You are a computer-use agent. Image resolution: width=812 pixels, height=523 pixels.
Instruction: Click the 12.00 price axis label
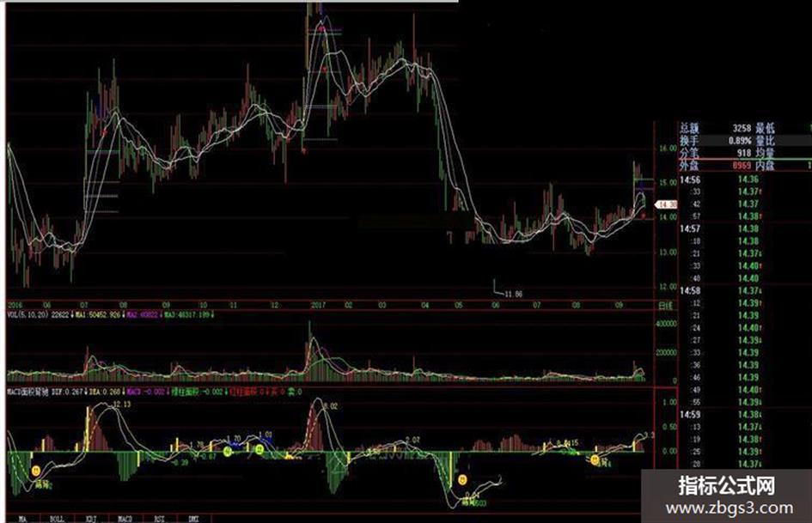click(668, 286)
